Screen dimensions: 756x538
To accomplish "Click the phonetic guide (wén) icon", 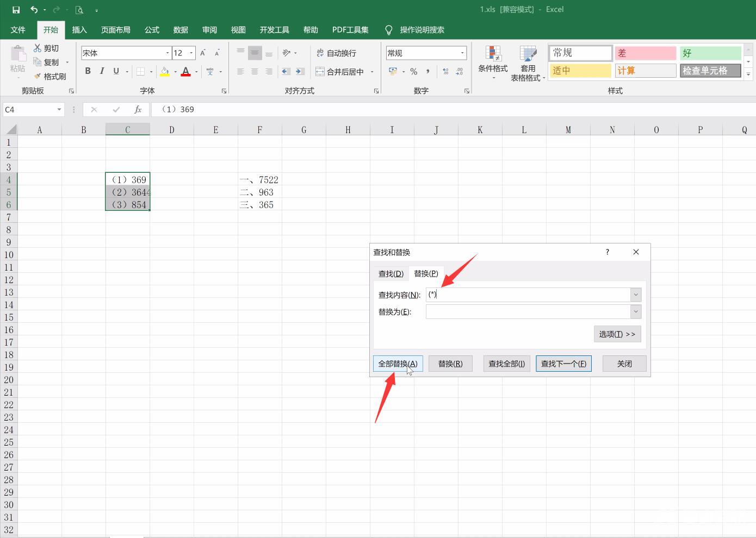I will [210, 71].
